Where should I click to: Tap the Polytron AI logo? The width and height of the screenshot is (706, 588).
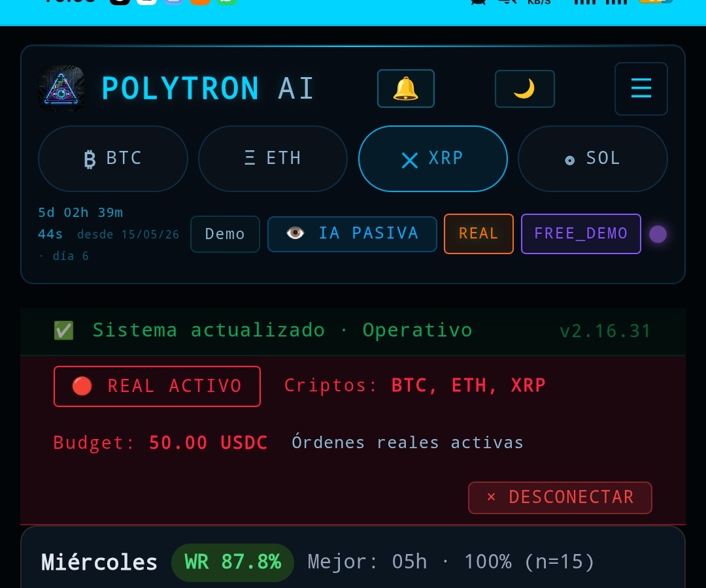[x=61, y=88]
